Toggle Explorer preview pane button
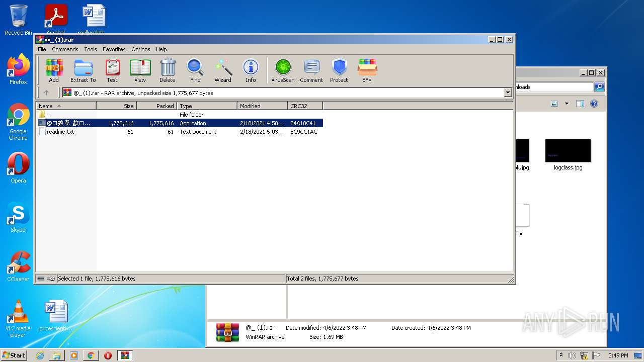The image size is (644, 362). (580, 104)
